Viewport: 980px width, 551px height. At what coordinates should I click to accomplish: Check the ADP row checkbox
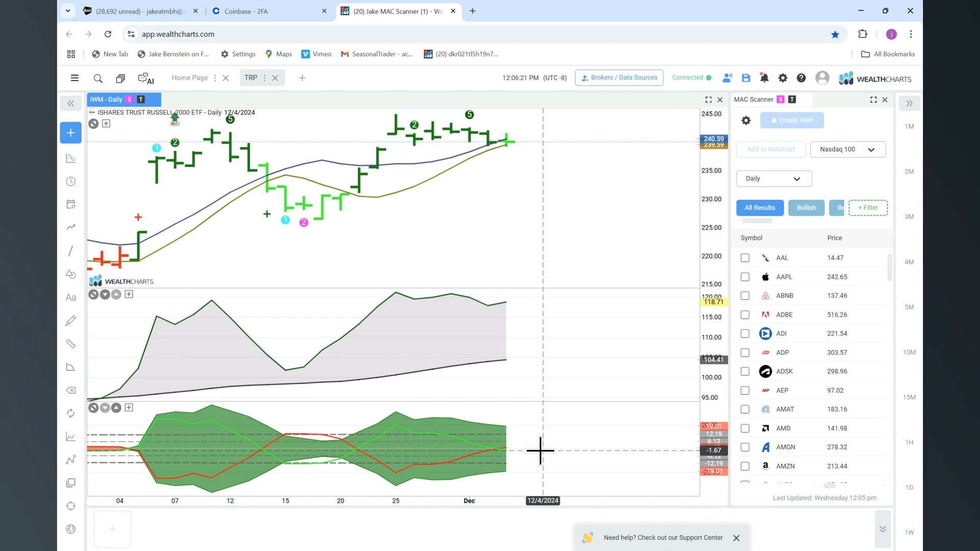745,353
